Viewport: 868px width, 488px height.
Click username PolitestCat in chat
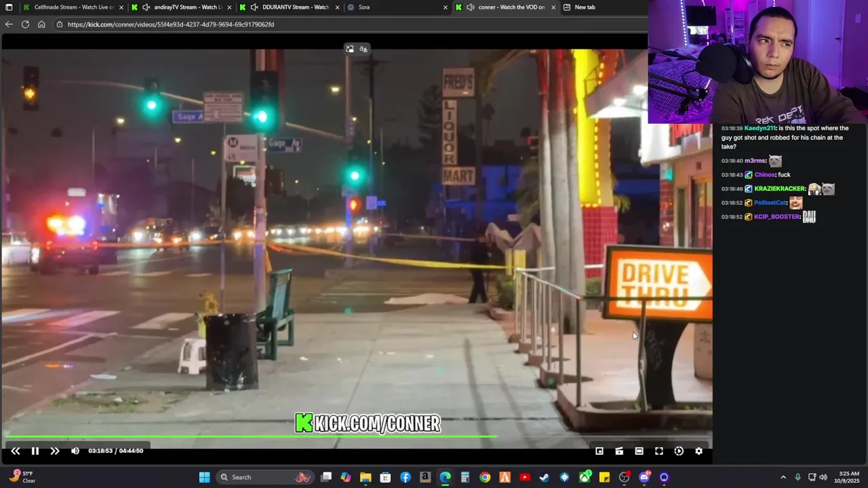pyautogui.click(x=770, y=203)
